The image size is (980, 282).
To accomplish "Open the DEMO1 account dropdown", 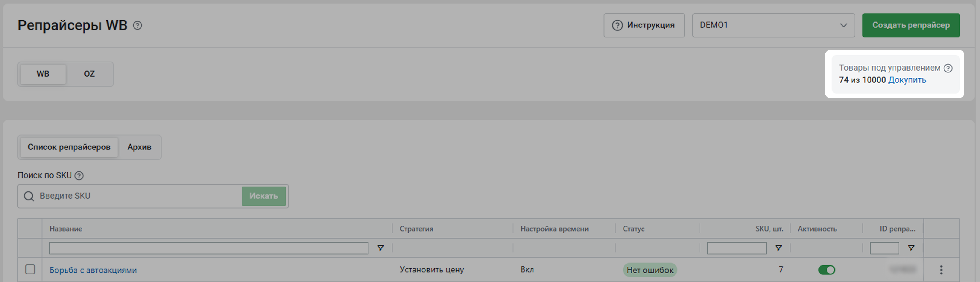I will 773,26.
